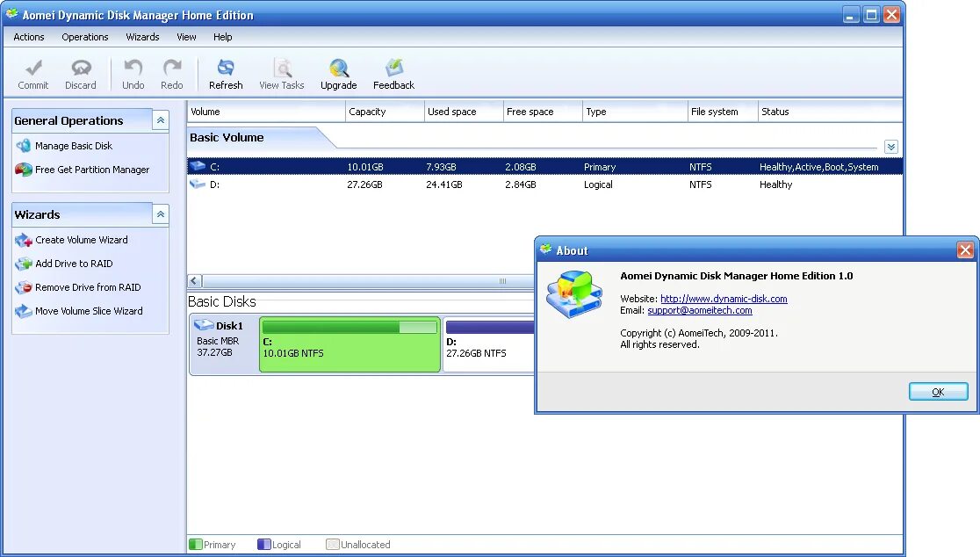Collapse the General Operations panel
980x557 pixels.
coord(161,120)
